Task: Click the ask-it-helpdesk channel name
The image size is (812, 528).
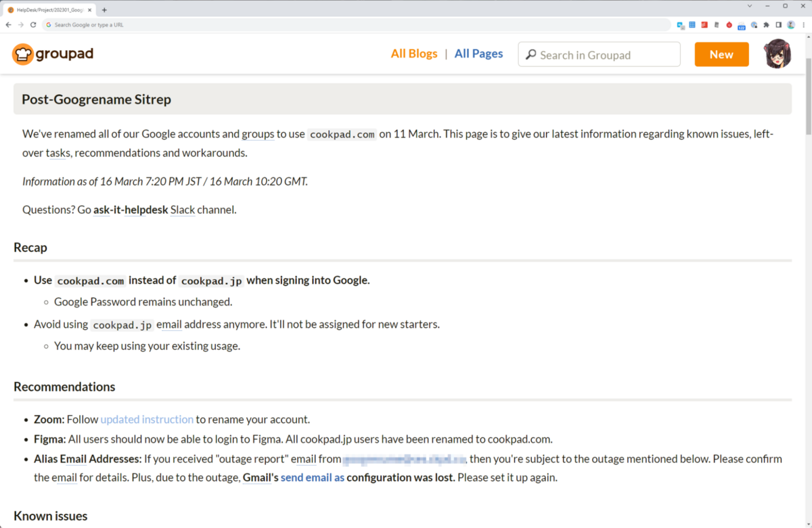Action: pyautogui.click(x=131, y=209)
